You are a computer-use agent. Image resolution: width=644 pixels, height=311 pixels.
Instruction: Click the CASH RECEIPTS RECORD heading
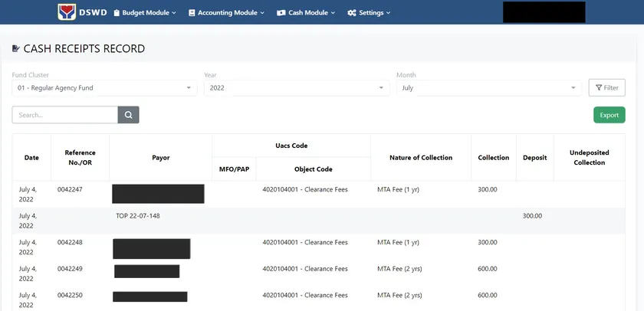(84, 49)
